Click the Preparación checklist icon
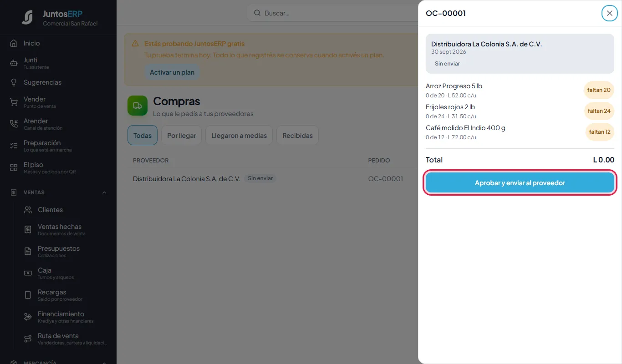This screenshot has width=622, height=364. coord(14,146)
